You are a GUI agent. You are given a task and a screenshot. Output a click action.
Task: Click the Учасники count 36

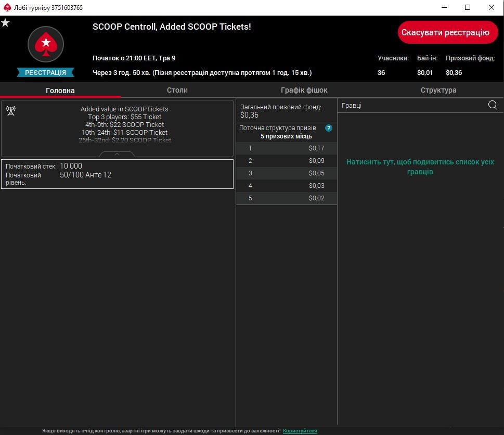click(x=381, y=73)
